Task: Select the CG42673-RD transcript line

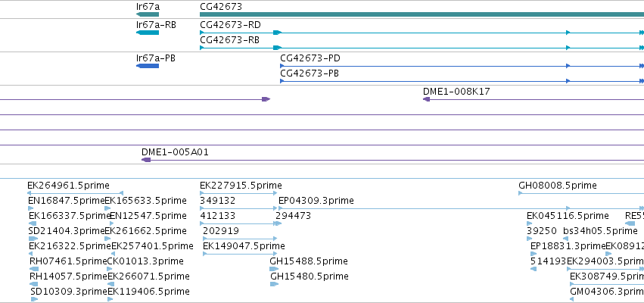Action: click(x=422, y=33)
